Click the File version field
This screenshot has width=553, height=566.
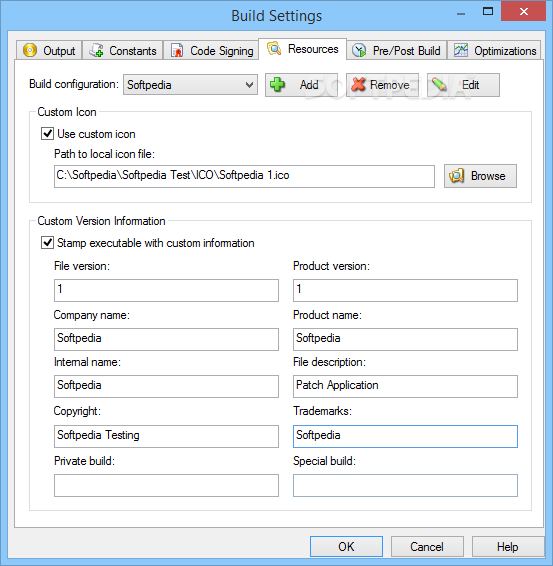(x=166, y=290)
